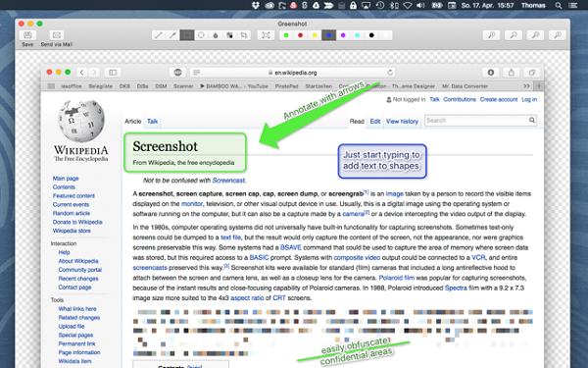Open Spotlight search in the menu bar
This screenshot has height=368, width=588.
pyautogui.click(x=559, y=5)
